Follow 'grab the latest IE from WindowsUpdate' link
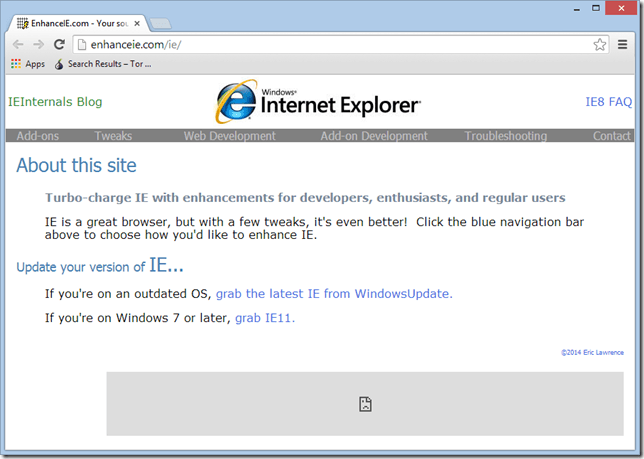Image resolution: width=644 pixels, height=459 pixels. coord(334,294)
